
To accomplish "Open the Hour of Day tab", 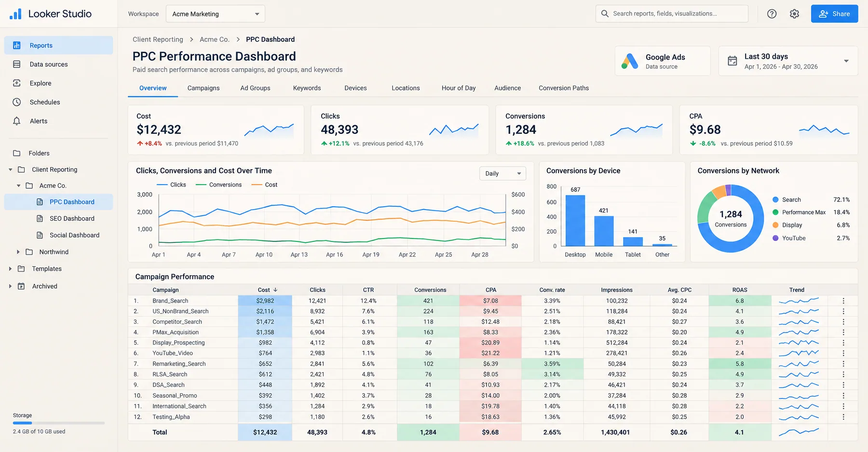I will coord(459,88).
